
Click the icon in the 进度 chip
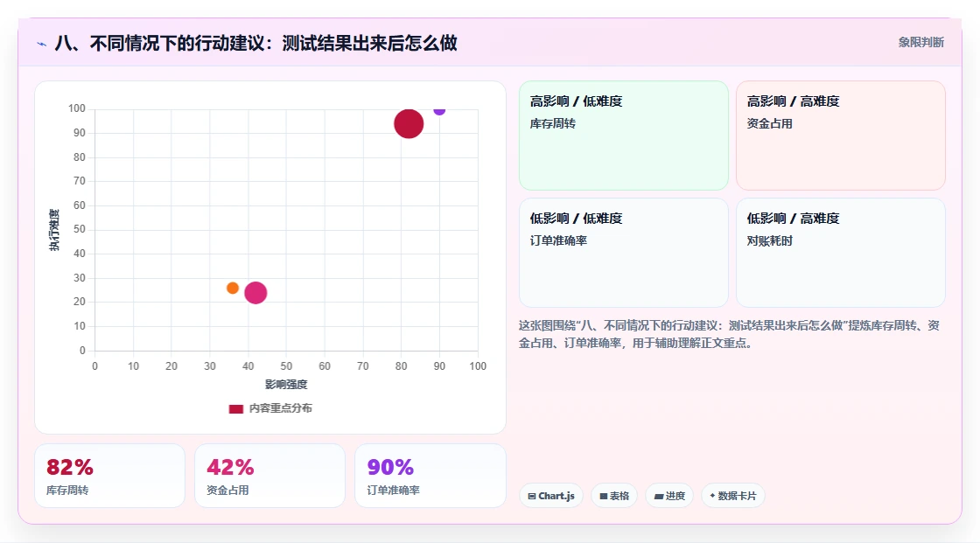(659, 496)
